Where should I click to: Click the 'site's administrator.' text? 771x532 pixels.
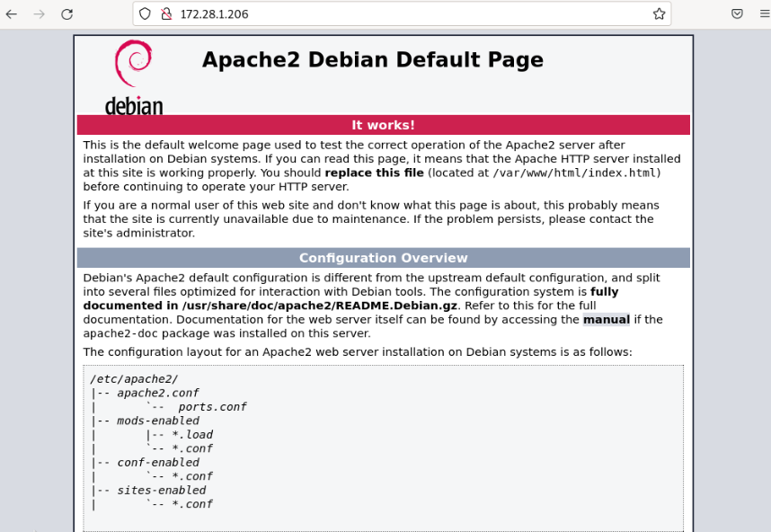point(139,233)
